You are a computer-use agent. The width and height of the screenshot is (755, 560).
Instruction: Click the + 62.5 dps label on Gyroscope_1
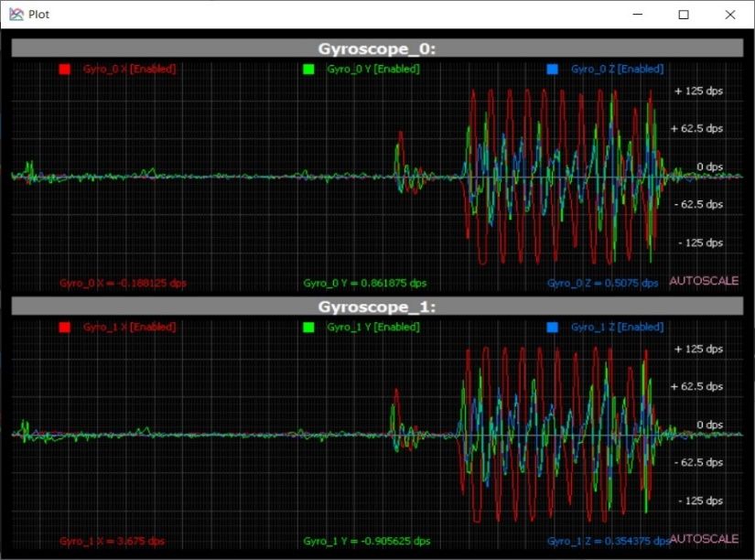pos(696,387)
